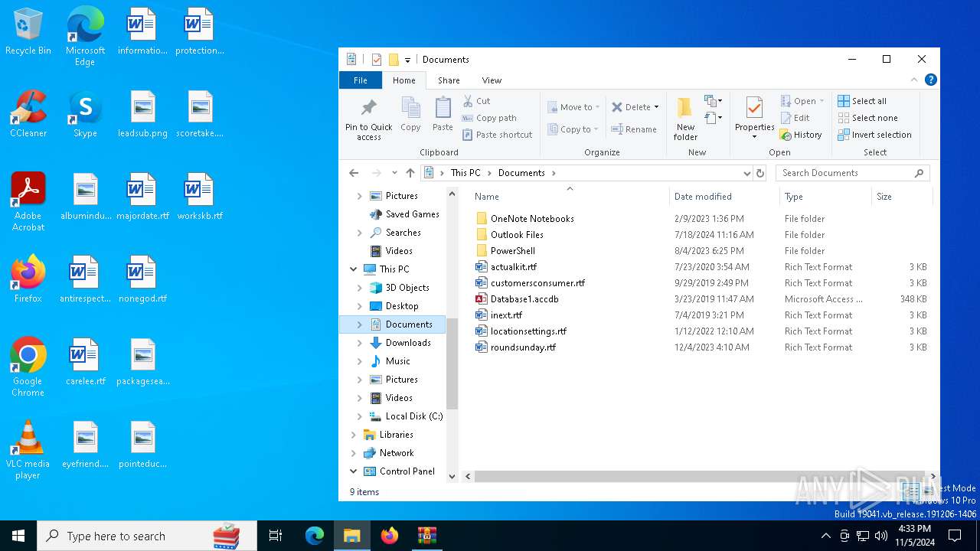Screen dimensions: 980x551
Task: Open Google Chrome desktop shortcut
Action: point(28,367)
